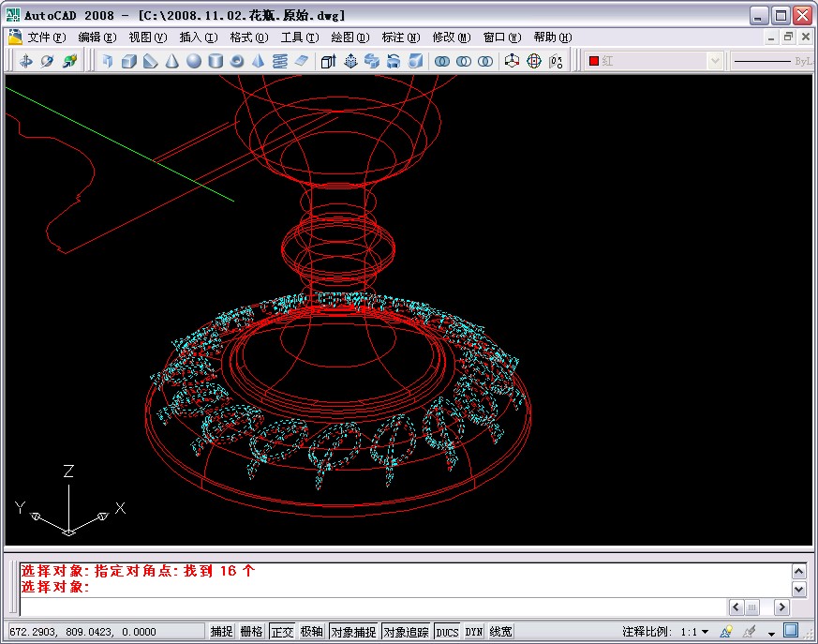The width and height of the screenshot is (818, 644).
Task: Click command line left scroll arrow
Action: pos(736,607)
